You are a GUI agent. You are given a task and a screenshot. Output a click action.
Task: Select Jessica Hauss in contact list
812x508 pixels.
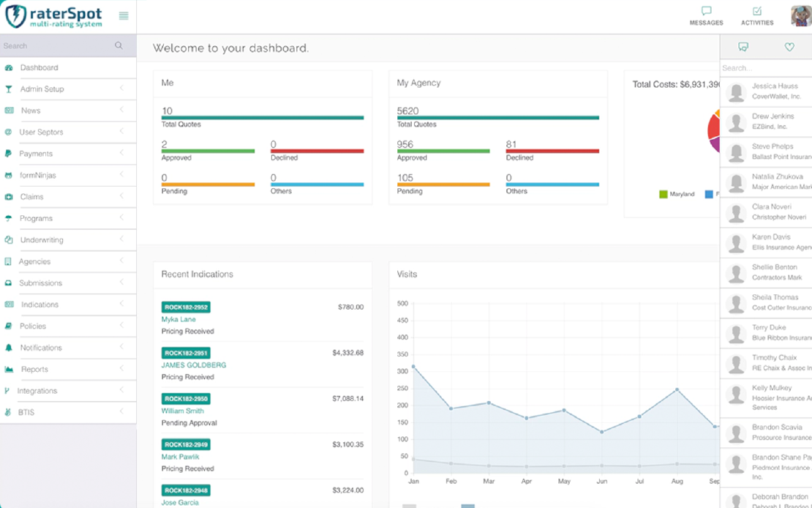click(x=774, y=91)
